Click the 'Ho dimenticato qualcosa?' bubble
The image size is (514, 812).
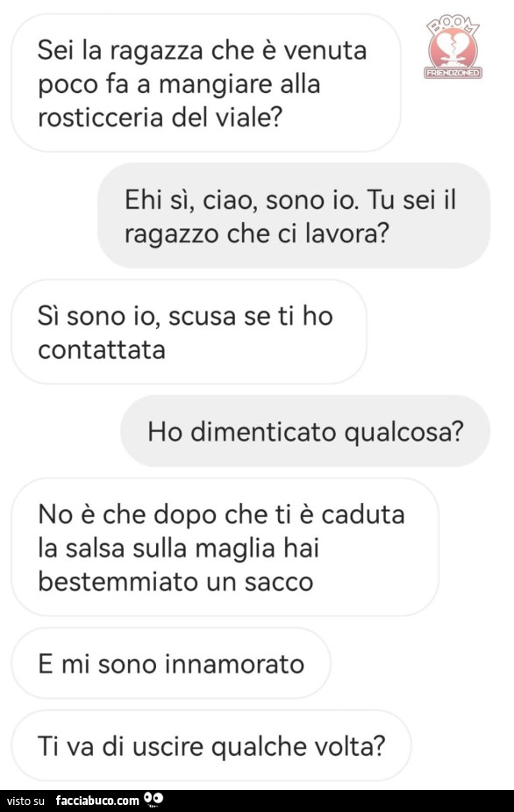click(305, 431)
